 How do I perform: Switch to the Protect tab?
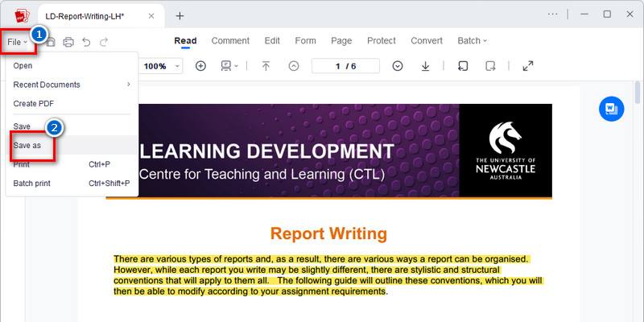point(381,41)
